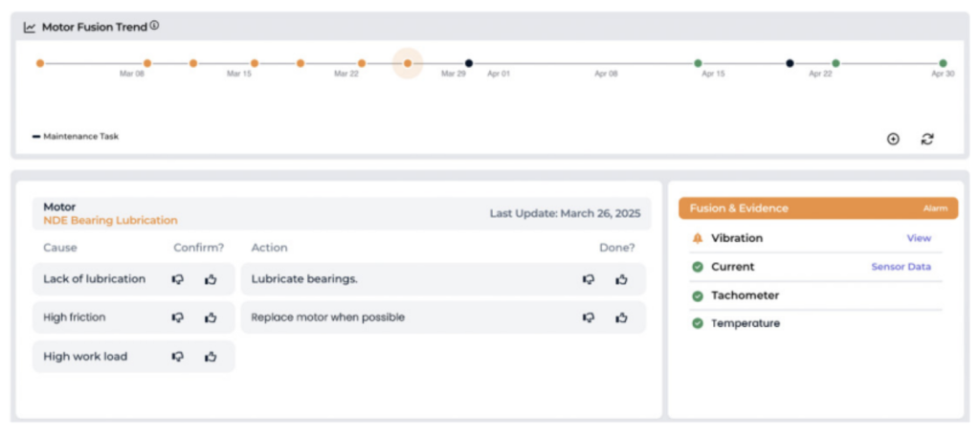
Task: Select the dark maintenance marker near Mar 29
Action: tap(468, 63)
